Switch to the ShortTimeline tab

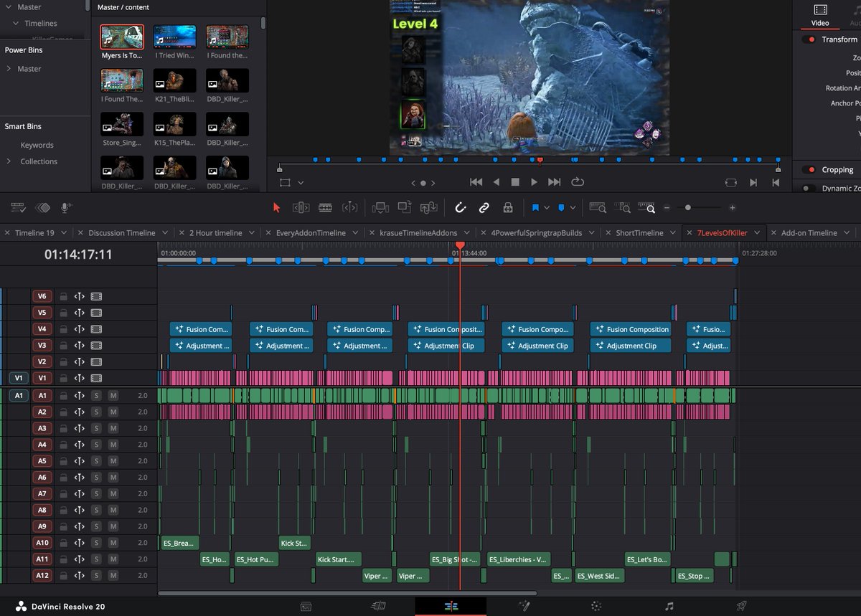pyautogui.click(x=639, y=233)
